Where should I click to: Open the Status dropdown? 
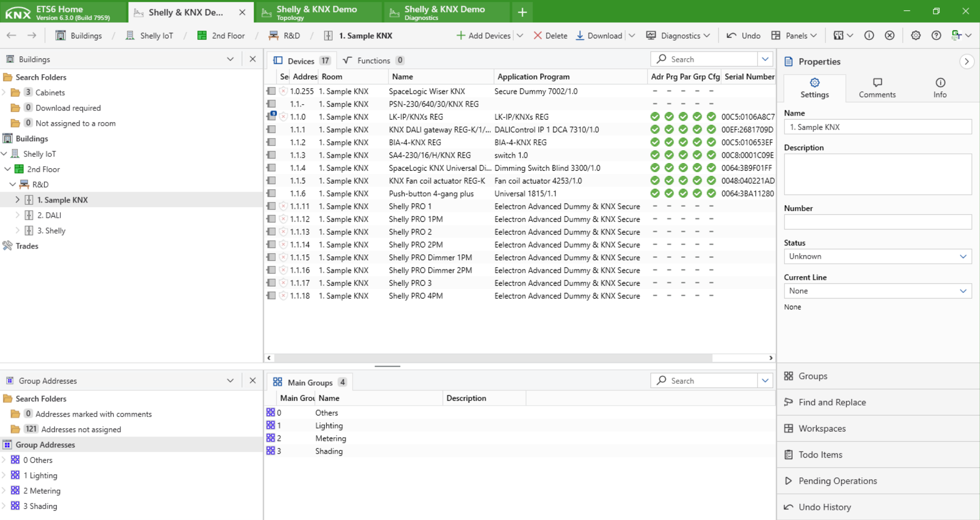pos(877,257)
